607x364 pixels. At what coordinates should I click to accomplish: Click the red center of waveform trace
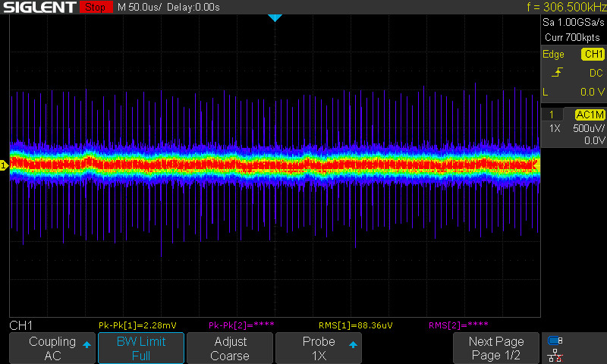pos(275,165)
